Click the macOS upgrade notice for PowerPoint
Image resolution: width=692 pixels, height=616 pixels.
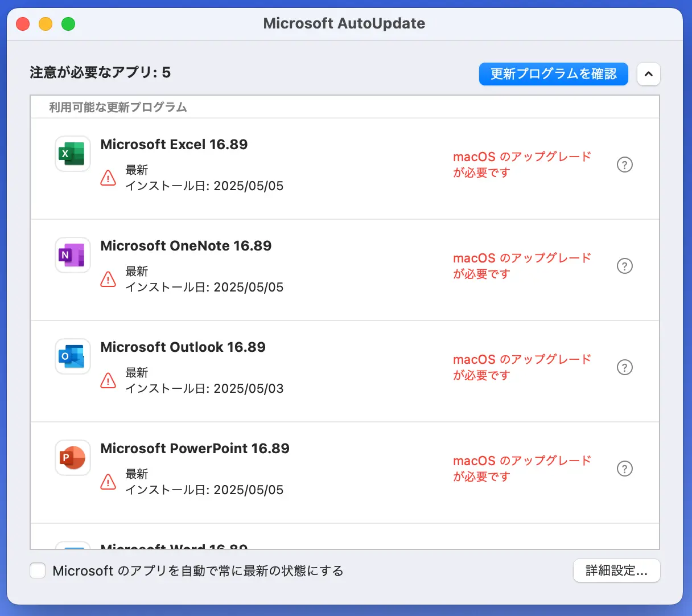click(521, 469)
